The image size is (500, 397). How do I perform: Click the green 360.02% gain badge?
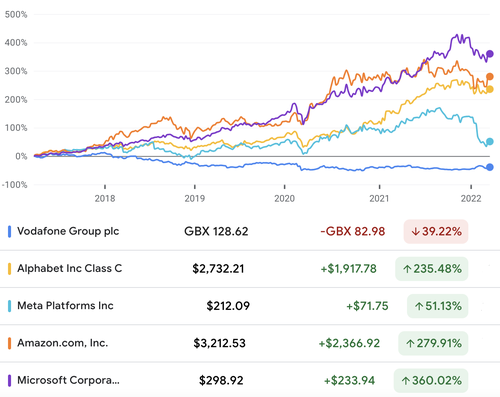click(431, 380)
